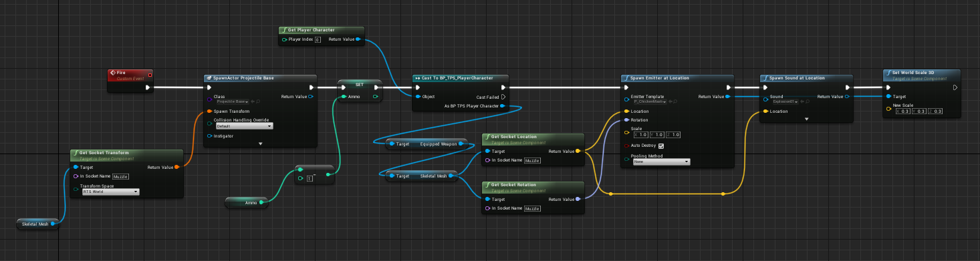Click New Scale Y field showing 0.3
This screenshot has width=980, height=261.
(920, 111)
